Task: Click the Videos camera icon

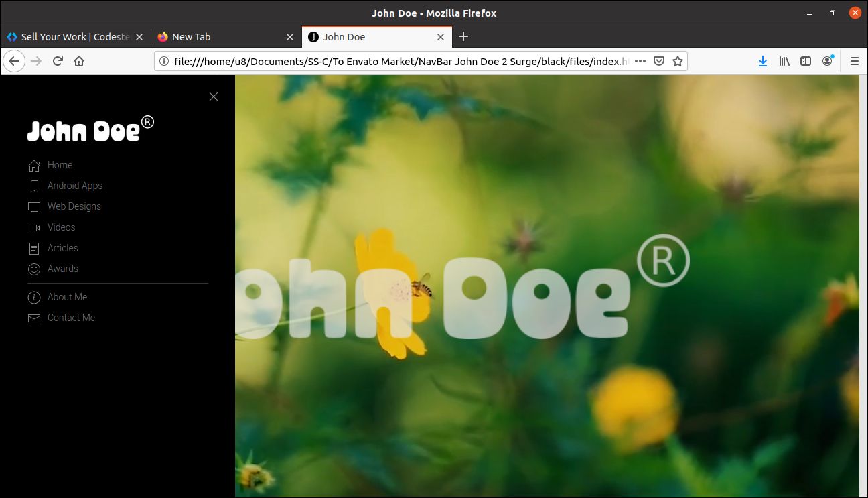Action: [x=33, y=228]
